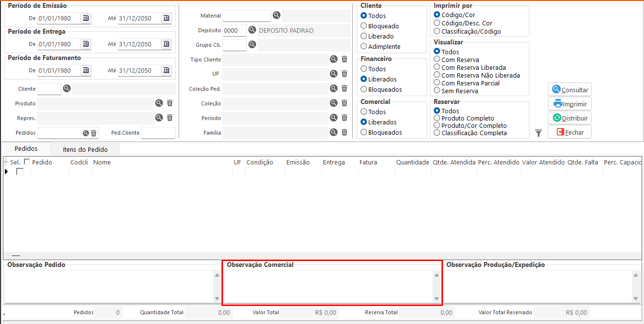Switch to the Itens do Pedido tab
The height and width of the screenshot is (324, 644).
coord(85,149)
